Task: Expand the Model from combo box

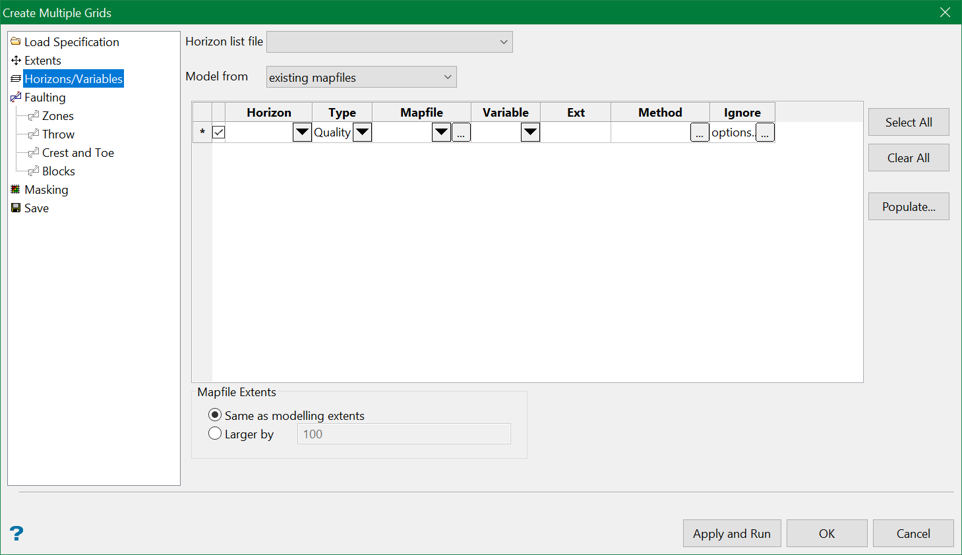Action: pos(447,77)
